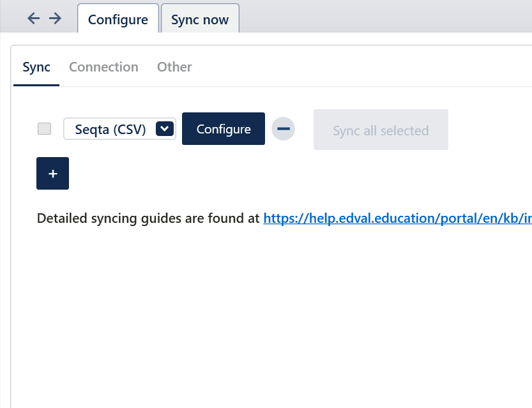Switch to the Configure top tab
This screenshot has height=408, width=532.
118,19
